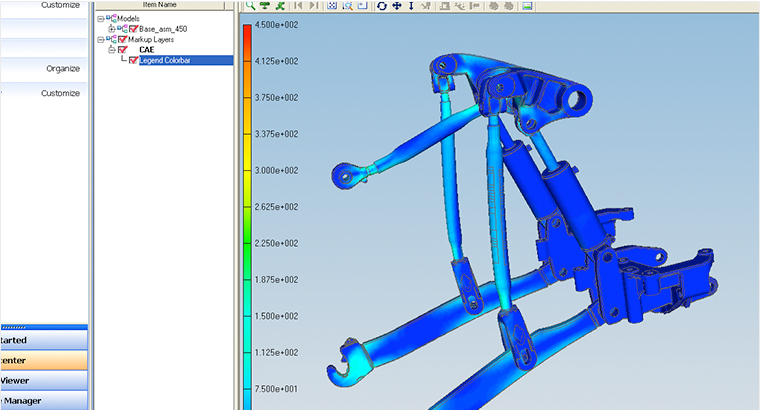Expand the Base_asm_450 tree node
The width and height of the screenshot is (760, 410).
[112, 29]
